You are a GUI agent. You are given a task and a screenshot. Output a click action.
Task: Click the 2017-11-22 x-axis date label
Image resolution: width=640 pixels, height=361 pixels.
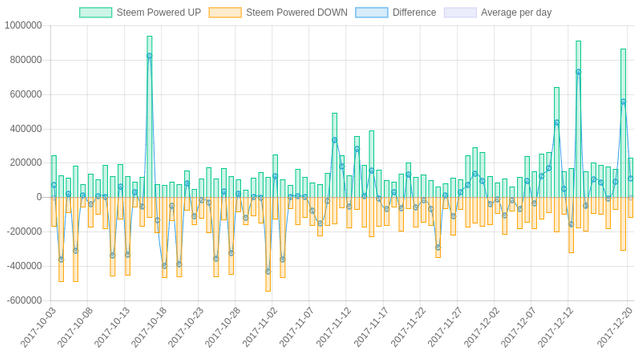pos(407,328)
